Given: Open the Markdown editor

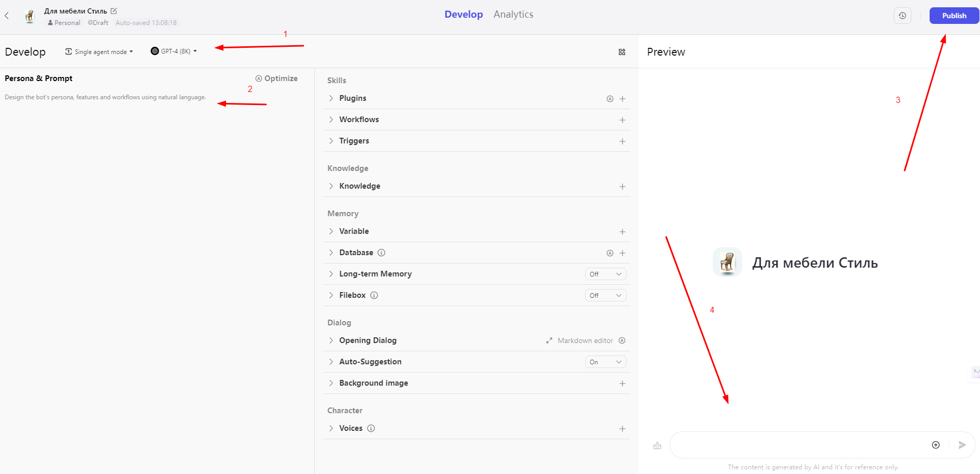Looking at the screenshot, I should coord(579,340).
